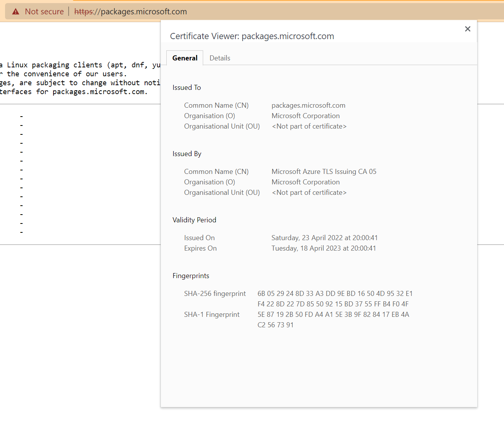The image size is (504, 428).
Task: Select the Issued To common name value
Action: (x=308, y=105)
